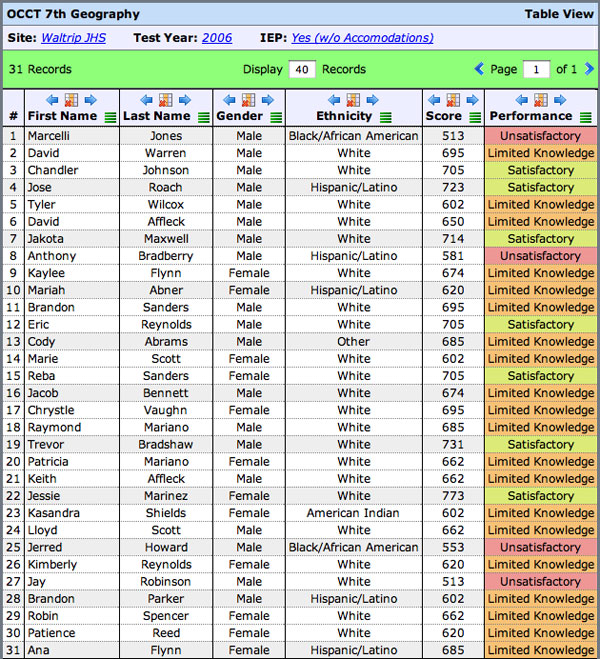
Task: Move First Name column left arrow
Action: click(52, 100)
